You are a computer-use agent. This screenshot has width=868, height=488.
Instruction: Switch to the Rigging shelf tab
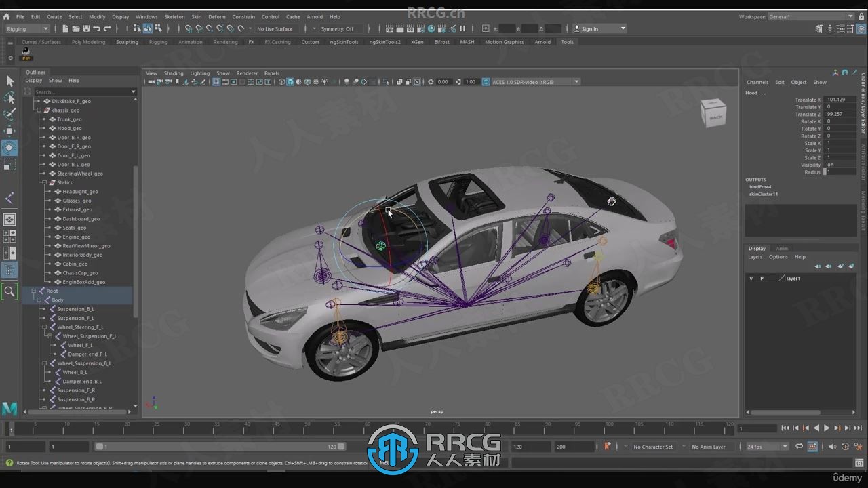(x=158, y=42)
